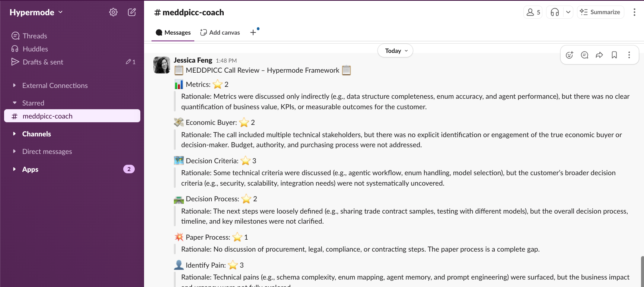Start a huddle with the headphones icon

tap(554, 12)
